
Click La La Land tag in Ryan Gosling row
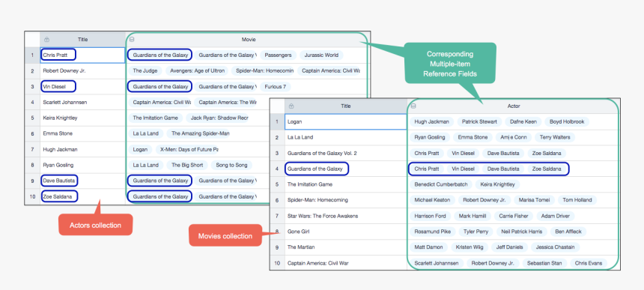[146, 165]
